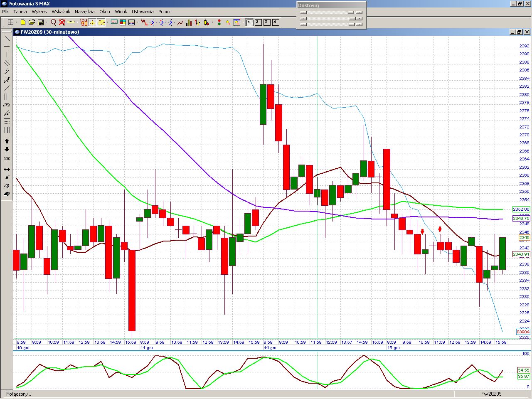This screenshot has width=532, height=399.
Task: Click the yellow ruler toolbar icon
Action: (71, 22)
